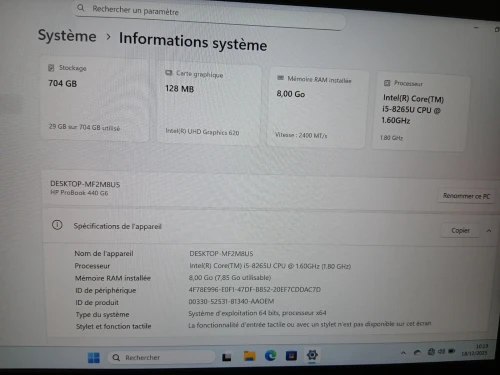Image resolution: width=500 pixels, height=375 pixels.
Task: Click the Processeur chip icon
Action: coord(387,83)
